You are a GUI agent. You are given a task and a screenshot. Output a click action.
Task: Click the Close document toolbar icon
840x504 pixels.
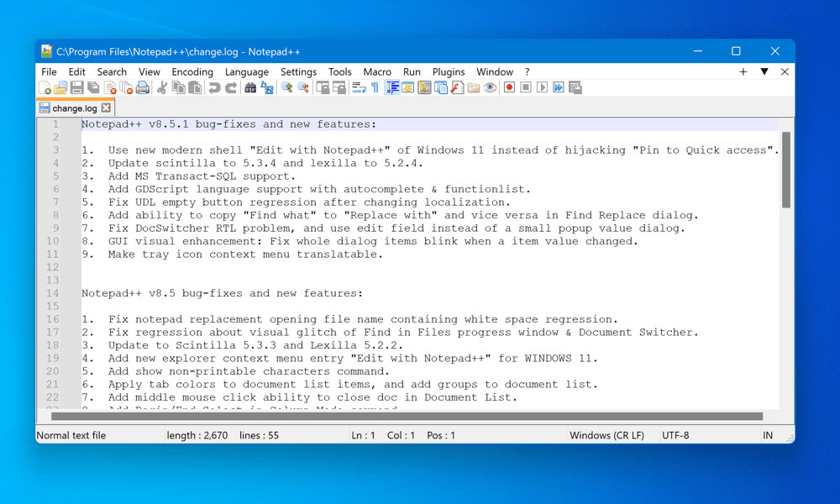110,88
